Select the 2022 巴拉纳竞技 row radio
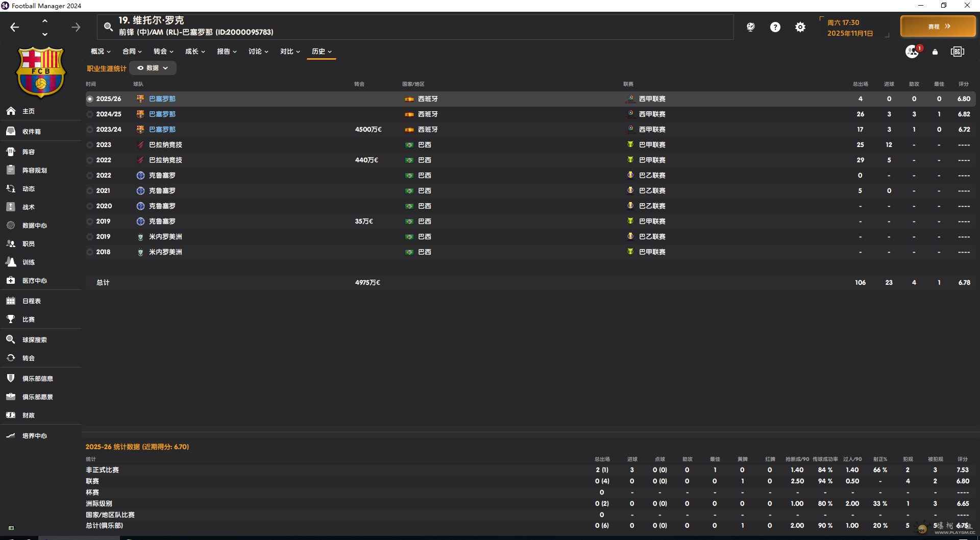The width and height of the screenshot is (980, 540). [90, 160]
